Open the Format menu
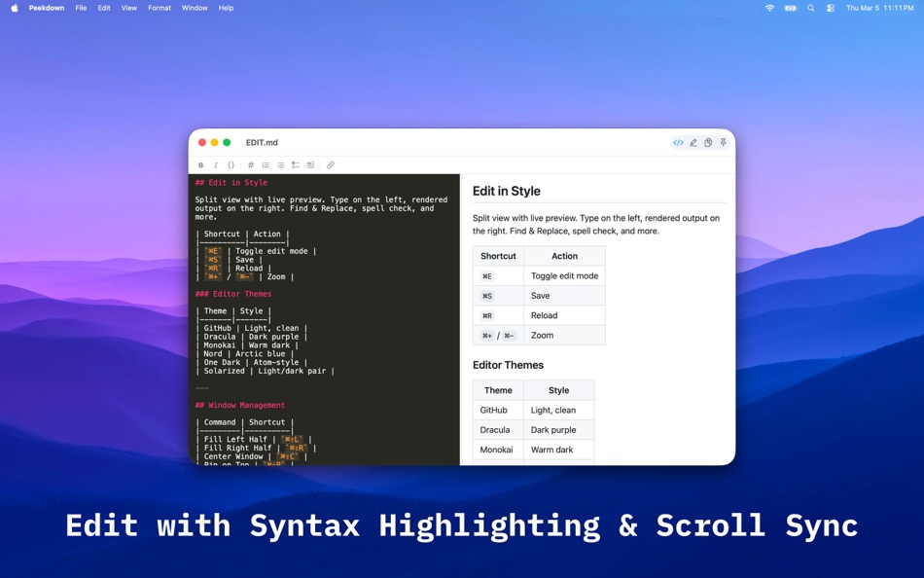Screen dimensions: 924x578 (x=160, y=8)
